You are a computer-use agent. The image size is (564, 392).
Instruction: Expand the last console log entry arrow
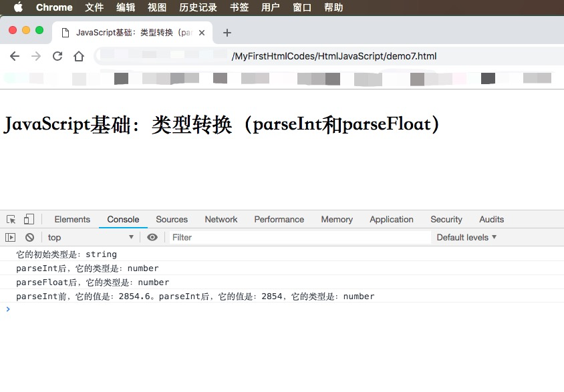8,309
